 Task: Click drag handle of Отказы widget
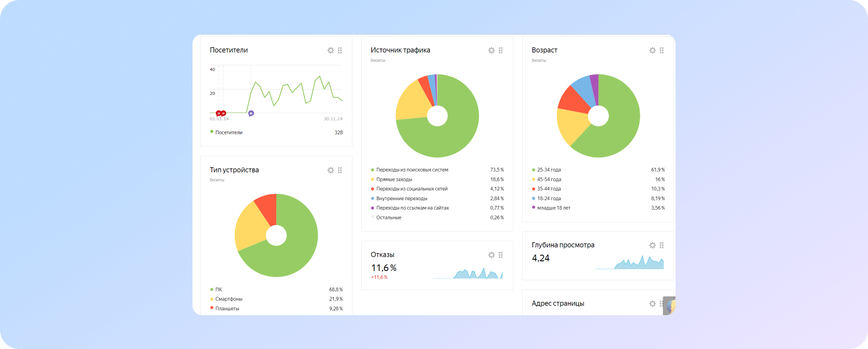500,255
